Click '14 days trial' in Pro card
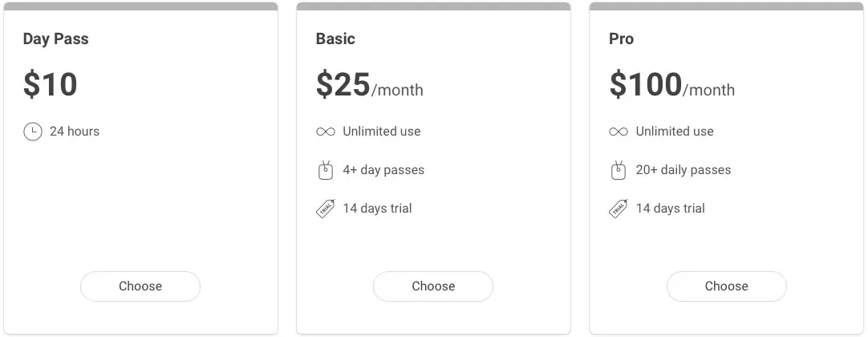The width and height of the screenshot is (868, 337). click(x=670, y=209)
